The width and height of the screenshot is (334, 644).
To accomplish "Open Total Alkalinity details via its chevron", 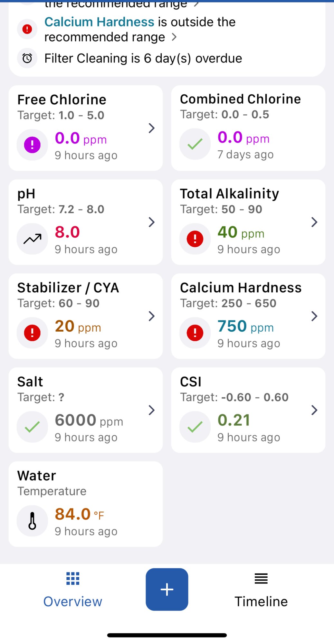I will [314, 222].
